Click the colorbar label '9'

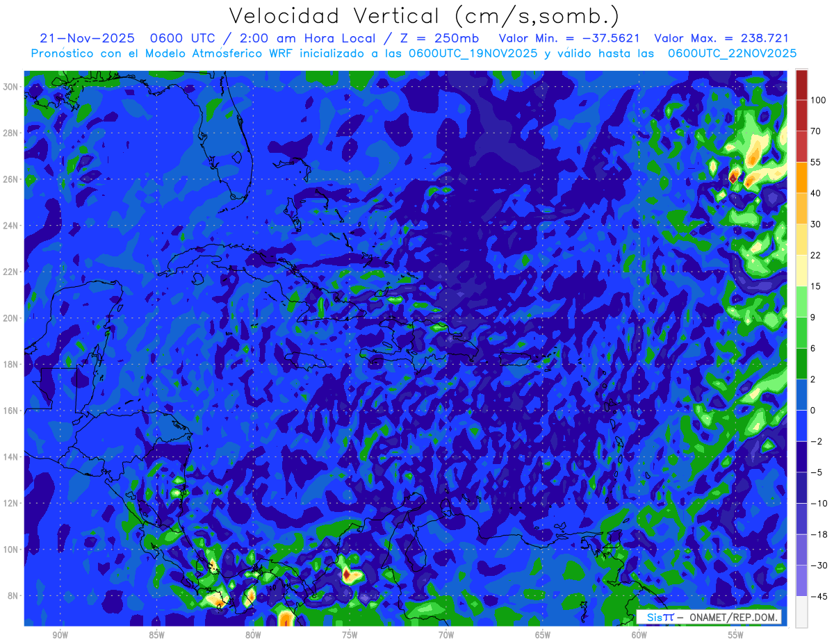(x=813, y=317)
